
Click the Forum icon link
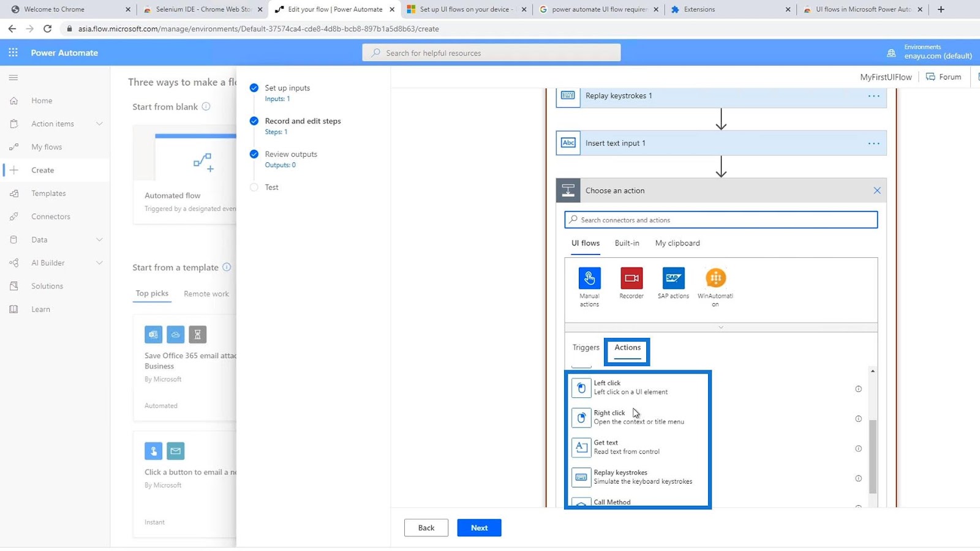[x=930, y=77]
